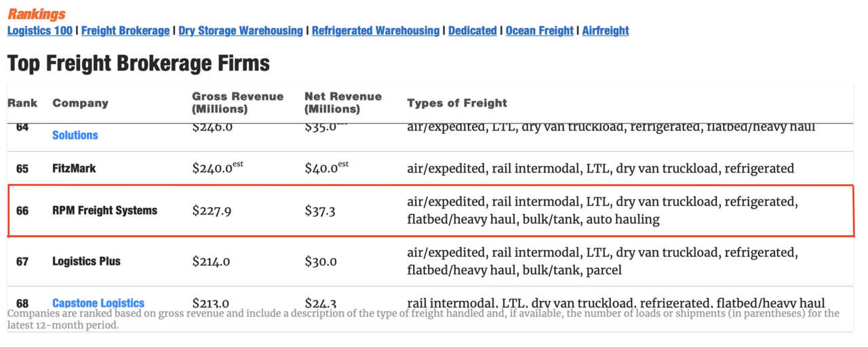Select the Dedicated rankings link
The image size is (868, 347).
473,31
